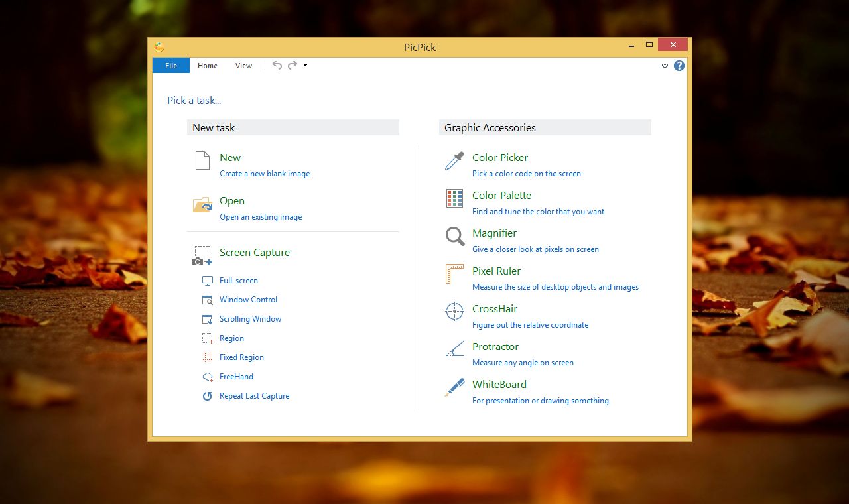Click 'Figure out the relative coordinate' text

[x=531, y=325]
